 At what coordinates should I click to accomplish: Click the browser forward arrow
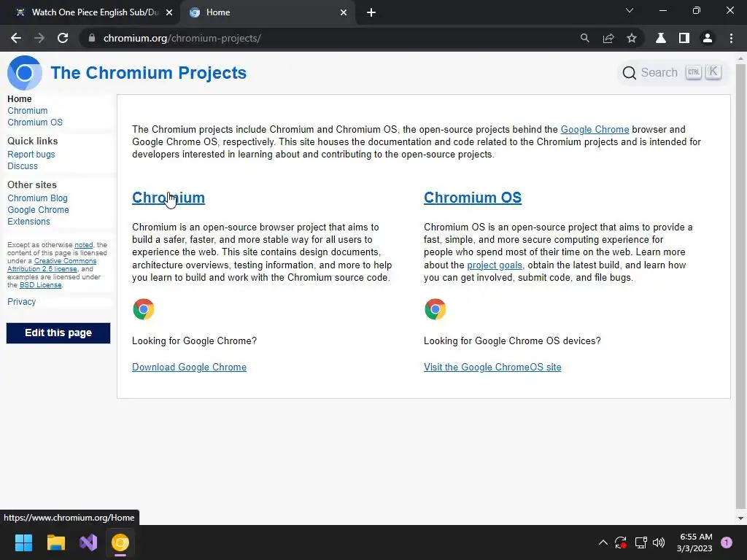[39, 38]
